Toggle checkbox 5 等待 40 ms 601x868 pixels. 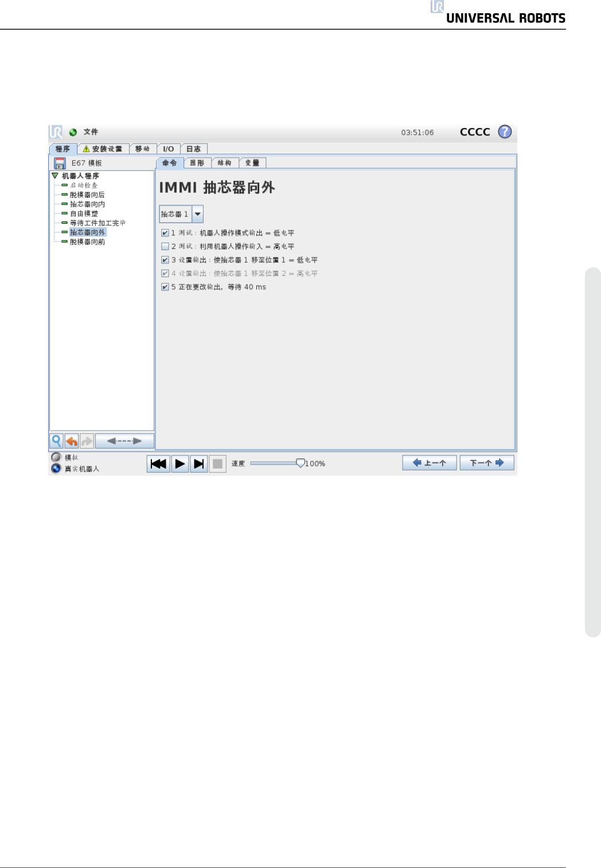point(165,287)
